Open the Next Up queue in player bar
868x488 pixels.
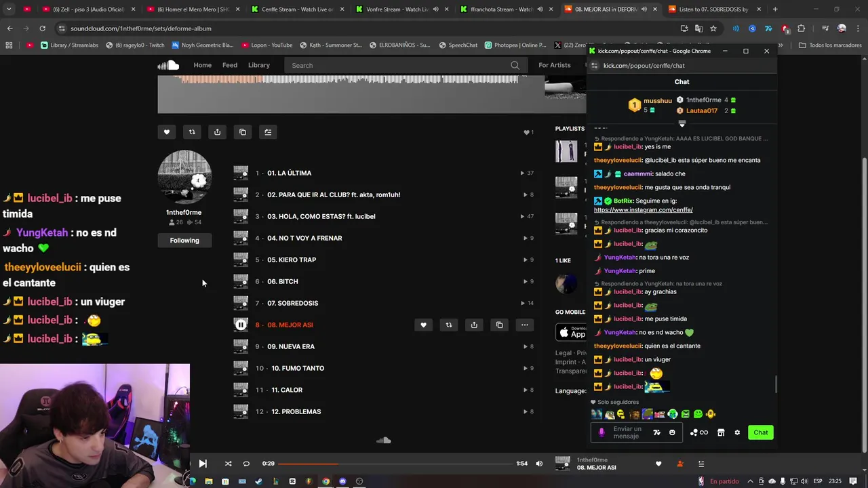701,464
